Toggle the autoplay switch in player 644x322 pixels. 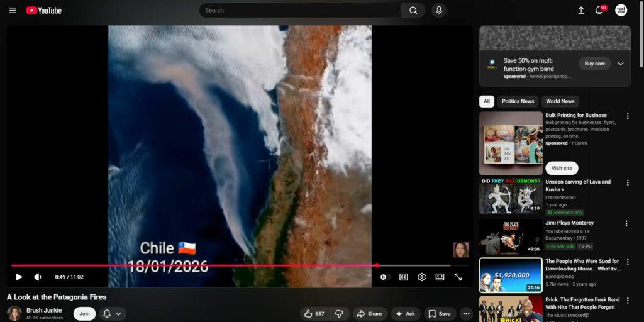pos(384,277)
